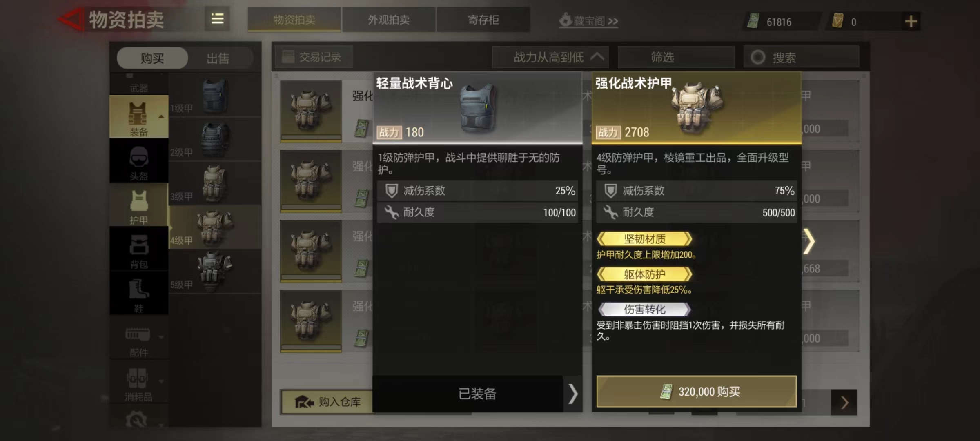The image size is (980, 441).
Task: Click the plus icon to add currency
Action: (911, 21)
